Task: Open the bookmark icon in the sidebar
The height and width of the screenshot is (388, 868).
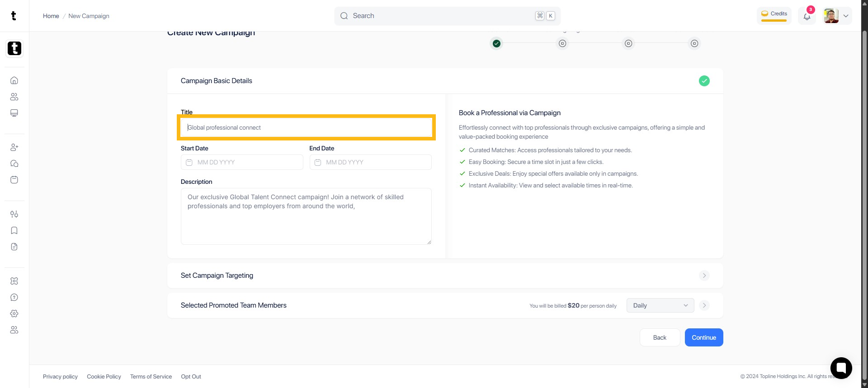Action: pyautogui.click(x=14, y=230)
